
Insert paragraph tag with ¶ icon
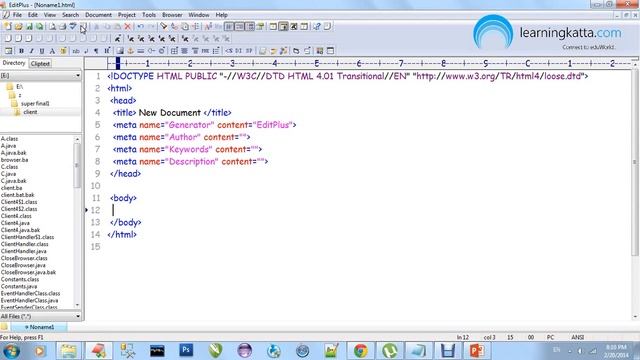(x=96, y=51)
